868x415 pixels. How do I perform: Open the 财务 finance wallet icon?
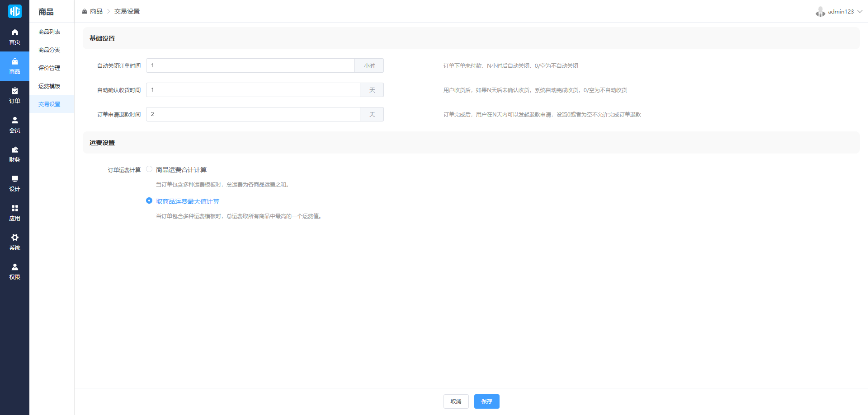tap(14, 150)
